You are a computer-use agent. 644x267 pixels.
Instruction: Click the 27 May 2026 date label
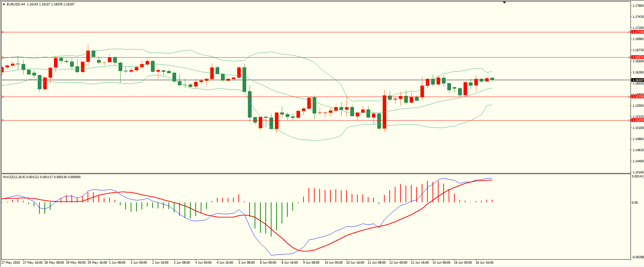tap(11, 263)
